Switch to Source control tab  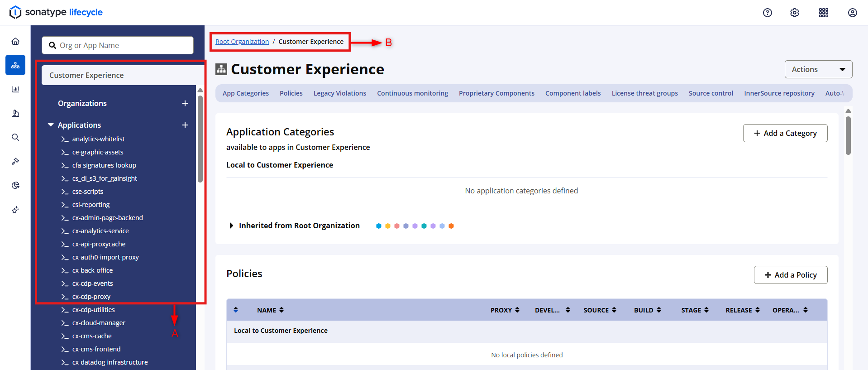click(711, 93)
